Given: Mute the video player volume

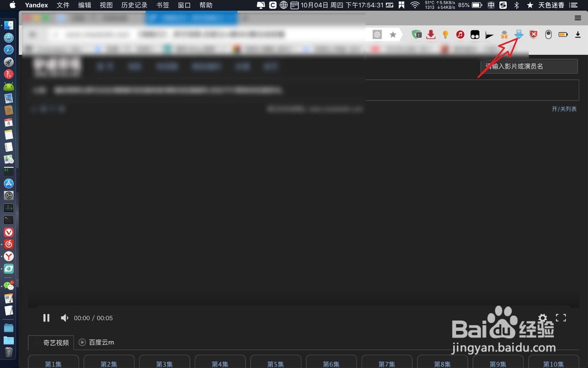Looking at the screenshot, I should (65, 318).
